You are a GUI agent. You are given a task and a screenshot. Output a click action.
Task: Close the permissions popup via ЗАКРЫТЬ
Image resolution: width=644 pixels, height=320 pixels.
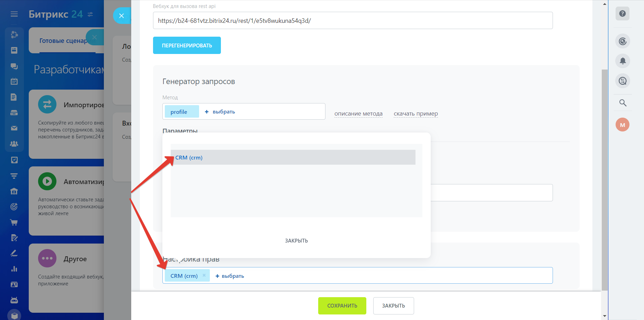coord(296,241)
